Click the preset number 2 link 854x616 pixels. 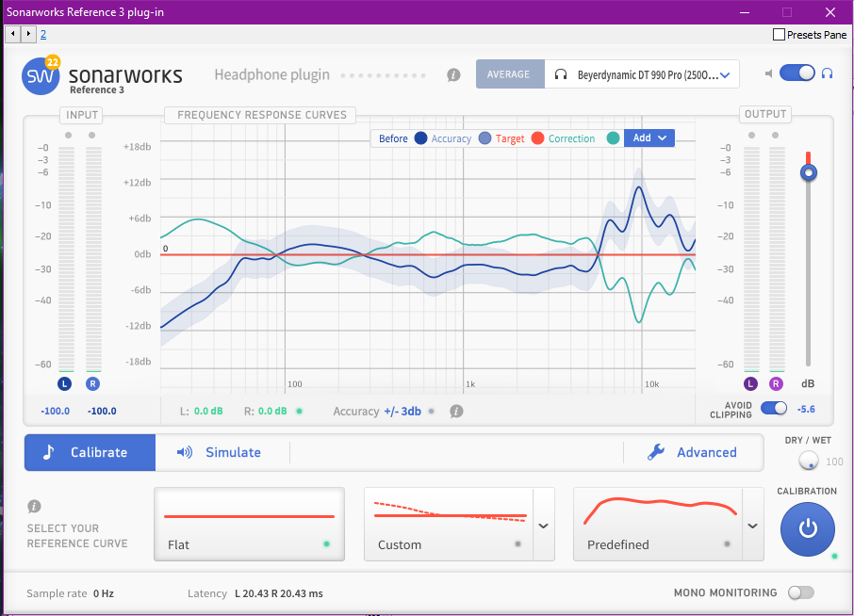43,35
